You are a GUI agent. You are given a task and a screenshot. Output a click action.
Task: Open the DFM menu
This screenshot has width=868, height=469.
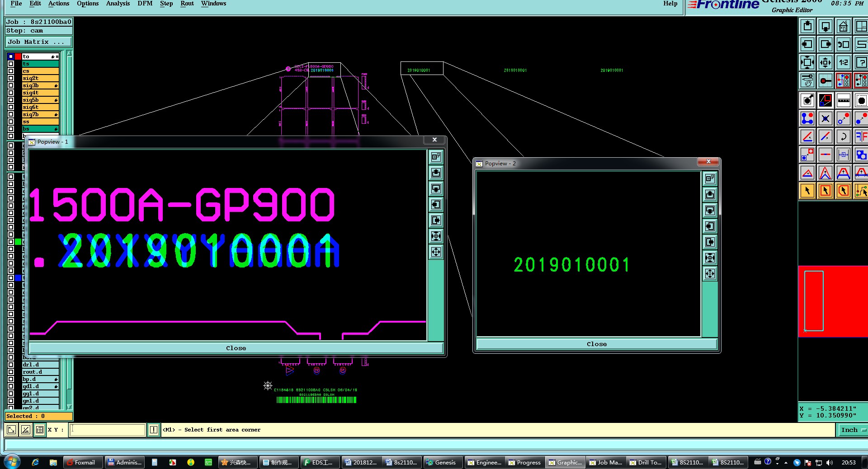point(145,4)
